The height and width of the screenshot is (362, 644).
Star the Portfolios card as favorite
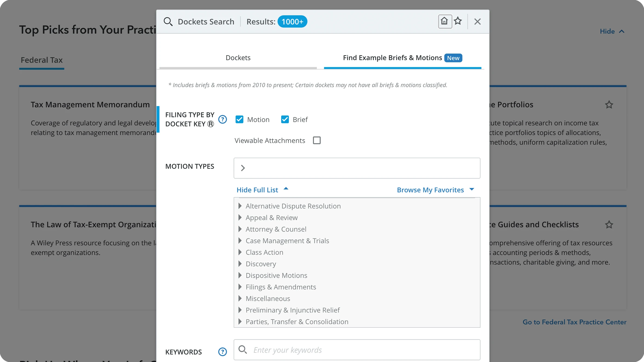coord(609,105)
